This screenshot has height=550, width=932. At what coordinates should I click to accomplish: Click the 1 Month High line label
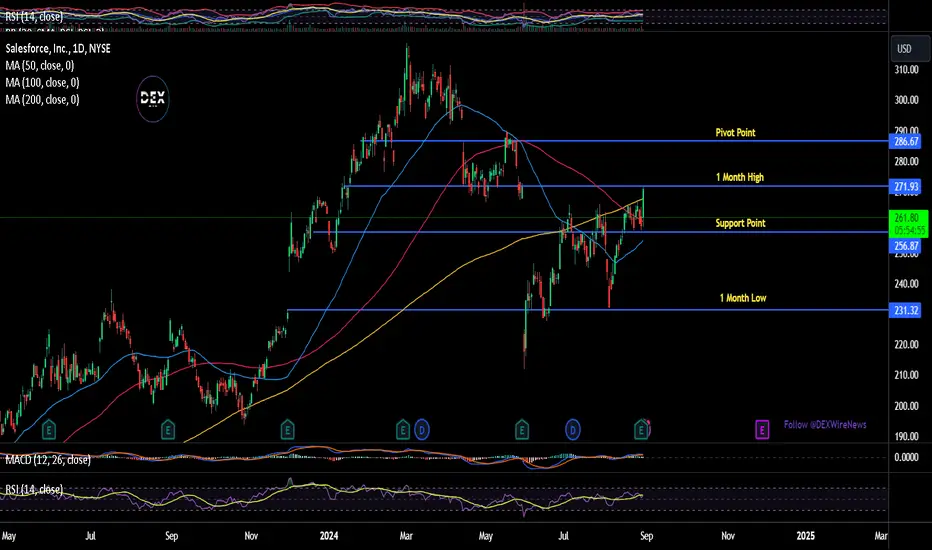739,177
